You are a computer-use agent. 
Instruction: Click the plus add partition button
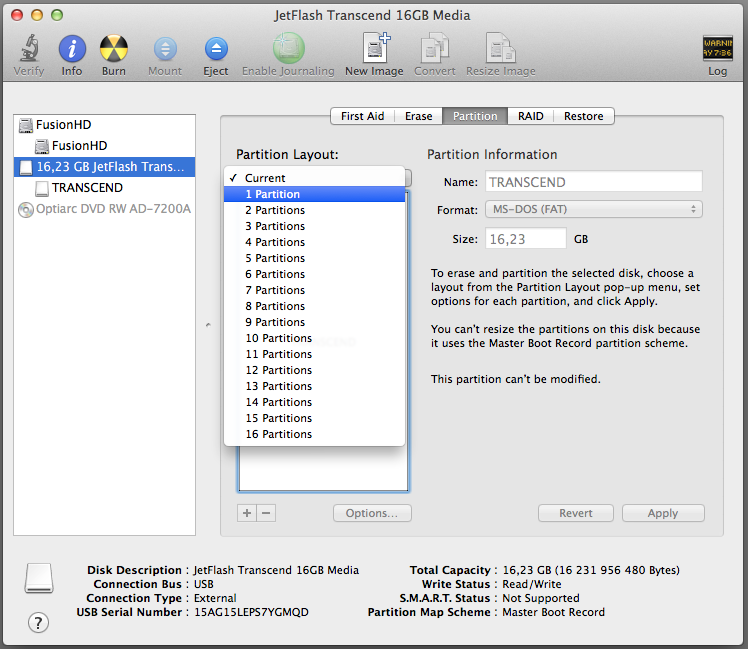(247, 513)
